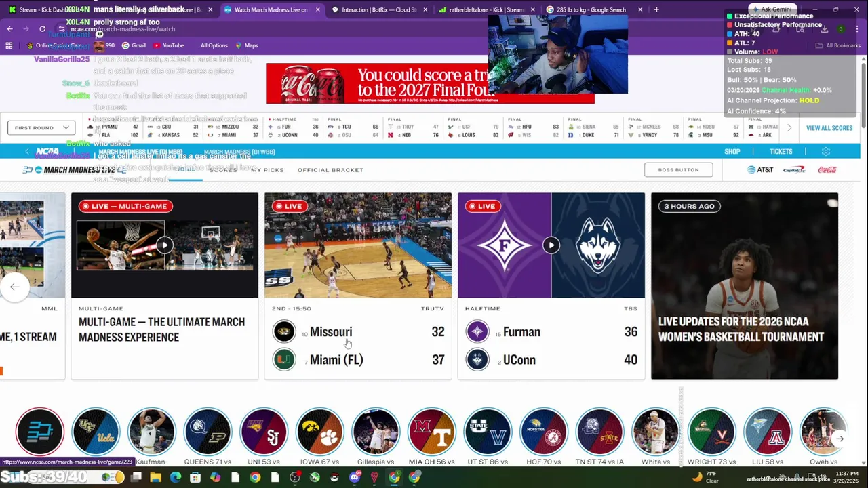Open Chrome apps grid icon
This screenshot has width=868, height=488.
pos(9,45)
